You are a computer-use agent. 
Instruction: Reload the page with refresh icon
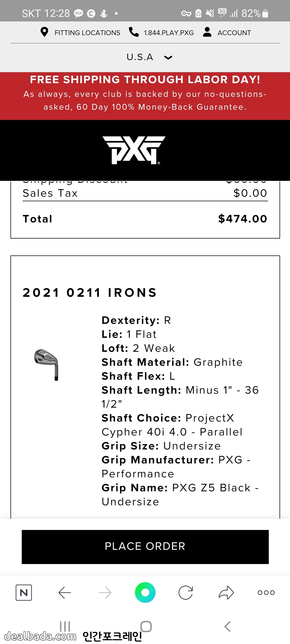point(186,592)
